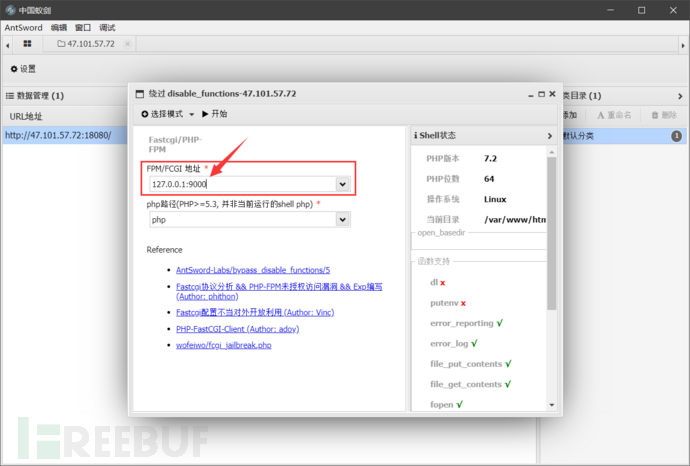Click the 开始 start button
690x466 pixels.
click(214, 114)
